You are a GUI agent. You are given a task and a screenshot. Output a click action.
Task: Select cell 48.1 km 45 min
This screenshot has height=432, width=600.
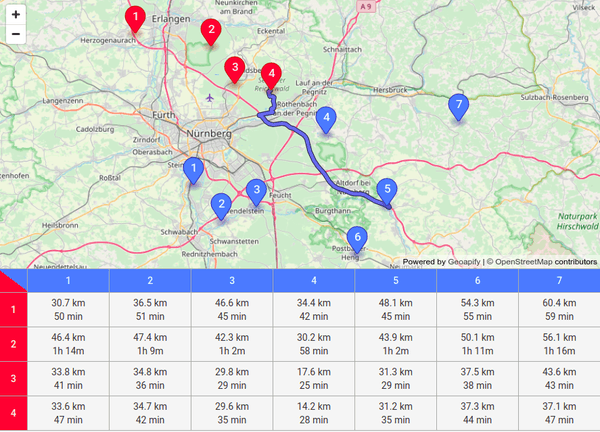pyautogui.click(x=396, y=310)
